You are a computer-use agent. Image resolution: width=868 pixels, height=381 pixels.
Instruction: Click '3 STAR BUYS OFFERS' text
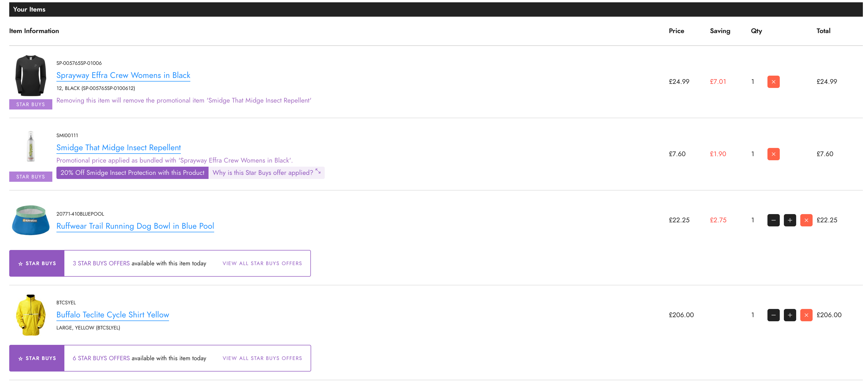(x=101, y=263)
